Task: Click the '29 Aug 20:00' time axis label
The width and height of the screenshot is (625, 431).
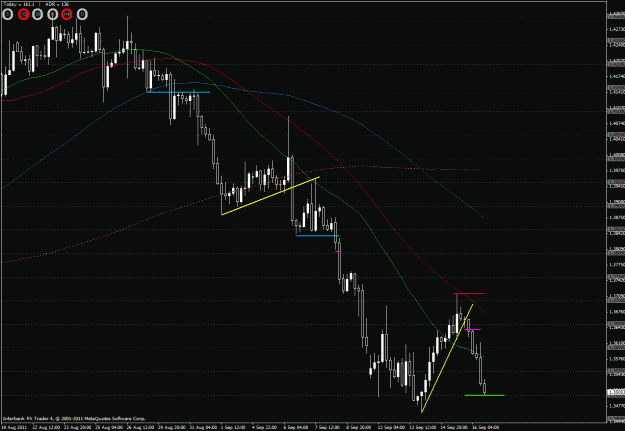Action: (x=172, y=427)
